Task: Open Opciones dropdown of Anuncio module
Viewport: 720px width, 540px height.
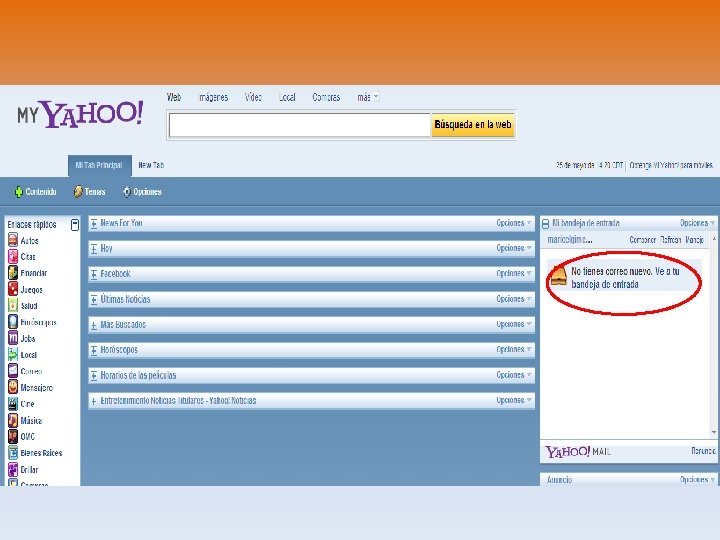Action: (698, 479)
